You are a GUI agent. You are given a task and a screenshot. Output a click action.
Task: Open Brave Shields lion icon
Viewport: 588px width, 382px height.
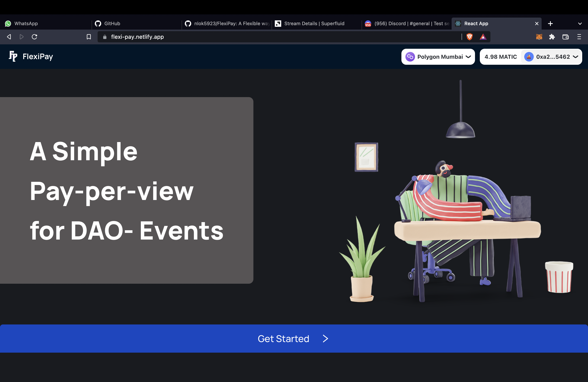point(469,37)
